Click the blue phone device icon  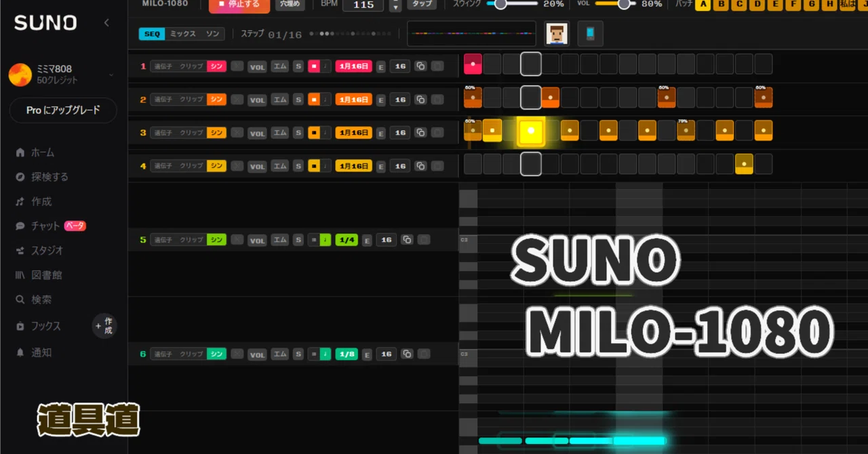[x=591, y=33]
